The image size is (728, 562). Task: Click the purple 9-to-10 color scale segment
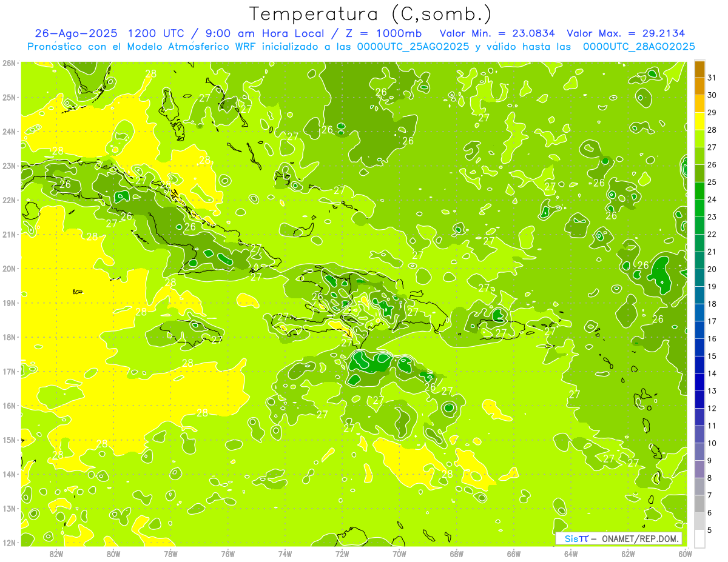pos(699,452)
